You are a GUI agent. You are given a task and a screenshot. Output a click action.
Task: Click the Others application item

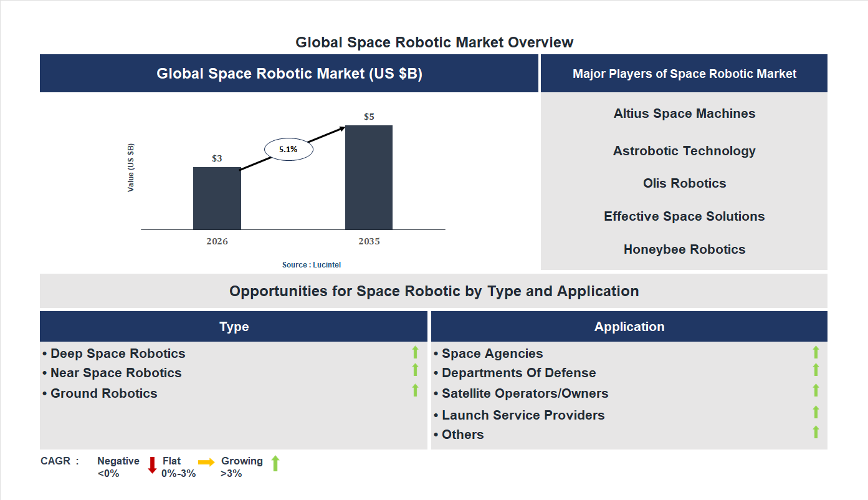[459, 435]
